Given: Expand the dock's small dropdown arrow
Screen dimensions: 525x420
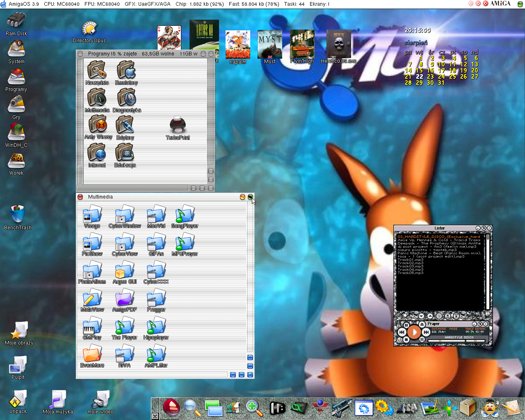Looking at the screenshot, I should pos(155,416).
